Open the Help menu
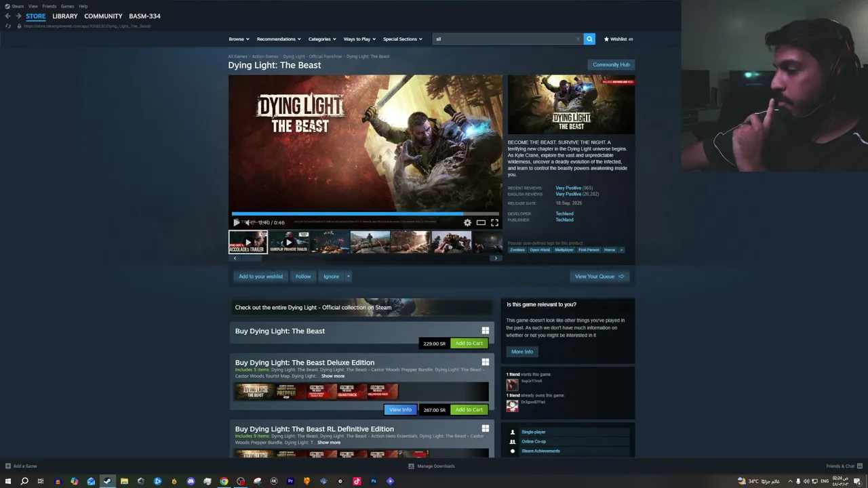This screenshot has height=488, width=868. tap(83, 6)
